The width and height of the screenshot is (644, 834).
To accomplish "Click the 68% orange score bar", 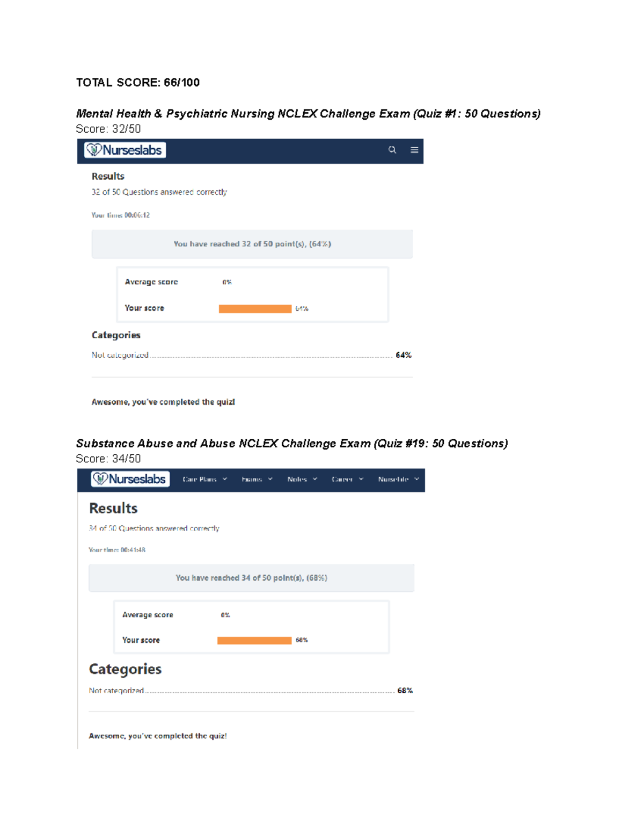I will [x=254, y=640].
